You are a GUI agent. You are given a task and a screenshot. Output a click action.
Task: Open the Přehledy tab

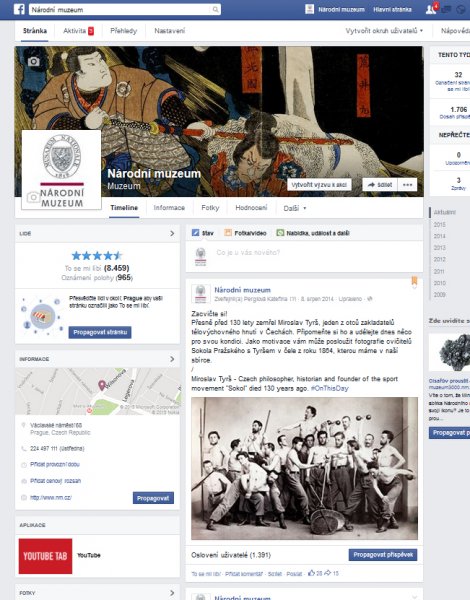coord(124,31)
